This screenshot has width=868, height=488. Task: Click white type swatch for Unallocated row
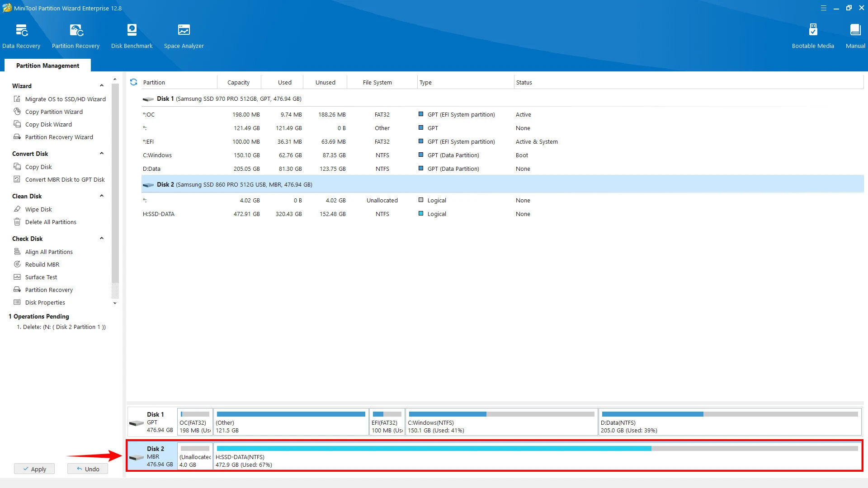(421, 200)
